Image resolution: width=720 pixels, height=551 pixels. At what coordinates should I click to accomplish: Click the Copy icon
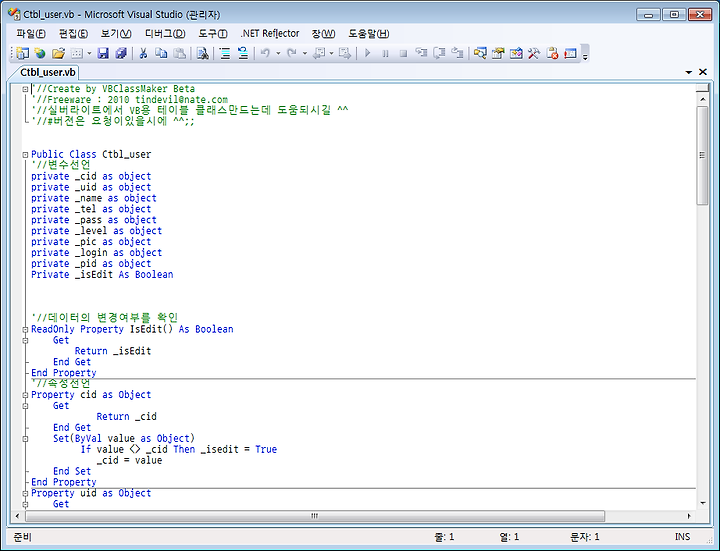[161, 53]
